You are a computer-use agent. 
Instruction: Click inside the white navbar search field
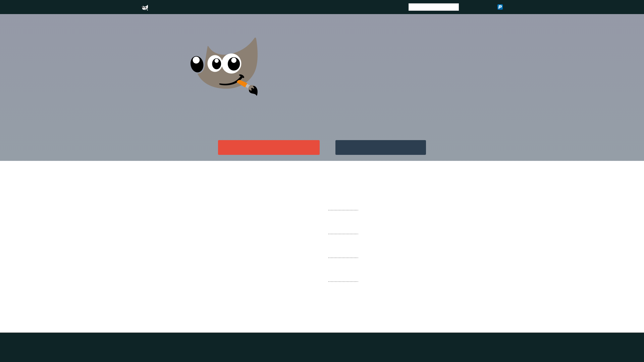(433, 7)
